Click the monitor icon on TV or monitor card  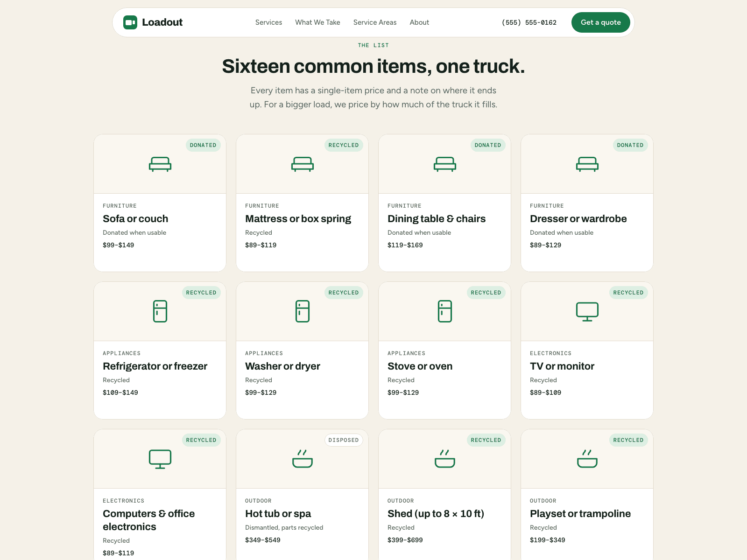587,312
